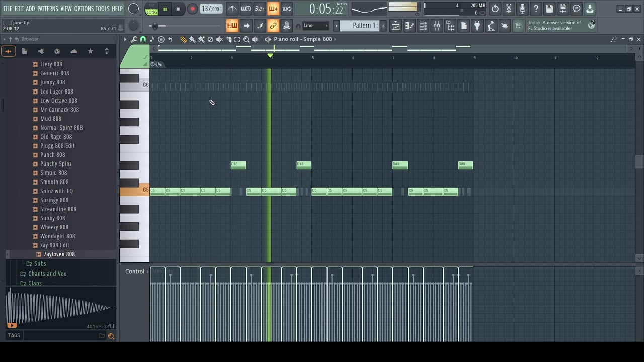Open the piano roll tools wrench menu
This screenshot has height=362, width=644.
(134, 39)
